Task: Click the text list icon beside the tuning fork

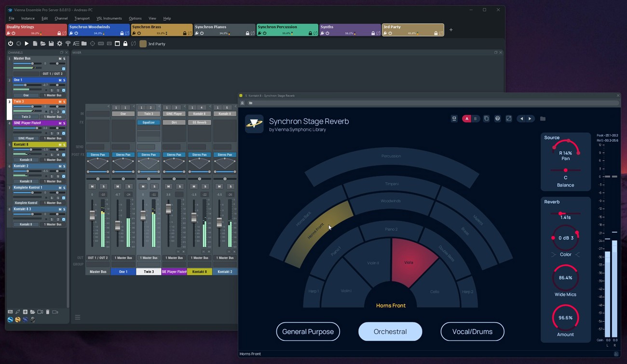Action: pos(76,44)
